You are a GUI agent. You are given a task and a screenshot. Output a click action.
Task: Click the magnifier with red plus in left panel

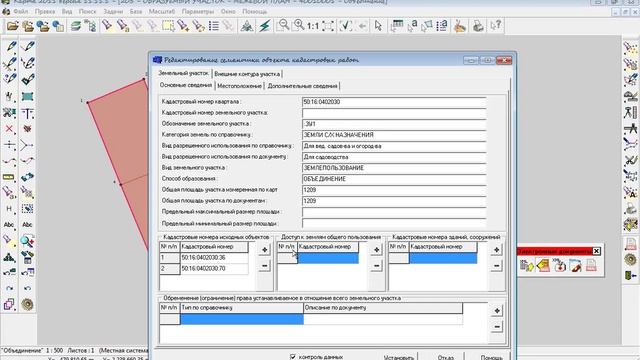click(x=27, y=241)
